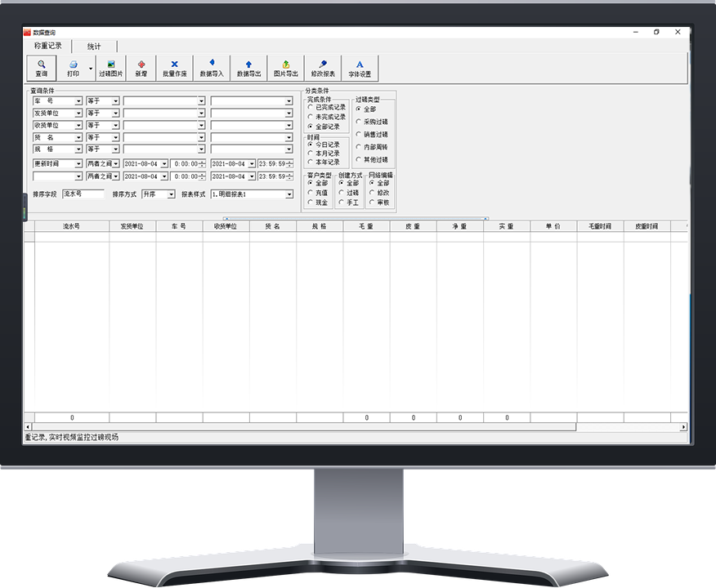Click the 批量作废 batch void button
Screen dimensions: 716x588
point(174,68)
